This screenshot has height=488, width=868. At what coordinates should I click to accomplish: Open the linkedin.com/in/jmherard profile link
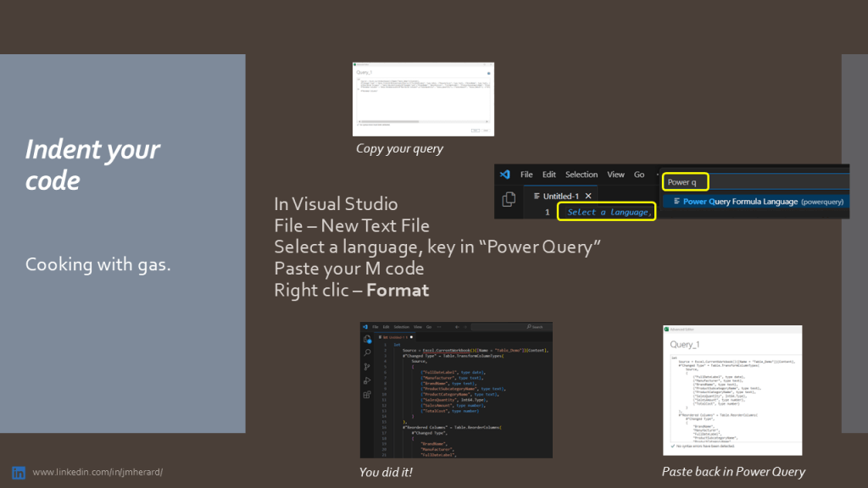tap(97, 472)
